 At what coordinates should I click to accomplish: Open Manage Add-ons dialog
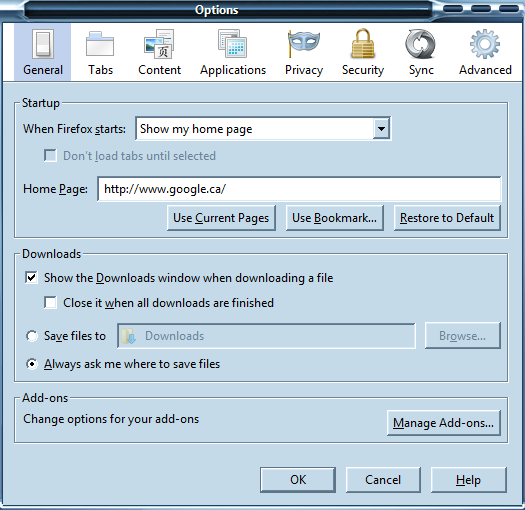pyautogui.click(x=443, y=423)
